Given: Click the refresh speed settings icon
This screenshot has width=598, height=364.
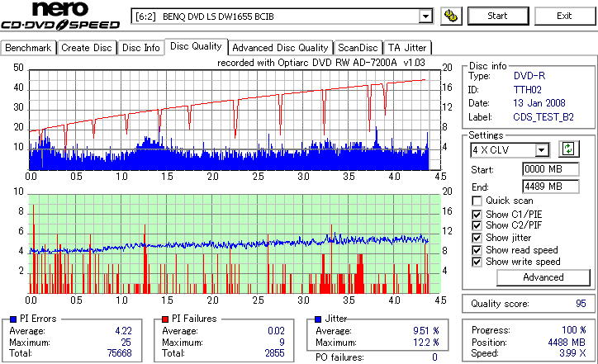Looking at the screenshot, I should (568, 149).
